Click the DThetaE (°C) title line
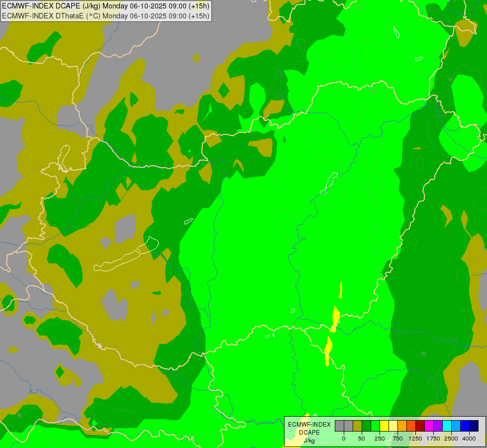The image size is (487, 448). point(105,16)
